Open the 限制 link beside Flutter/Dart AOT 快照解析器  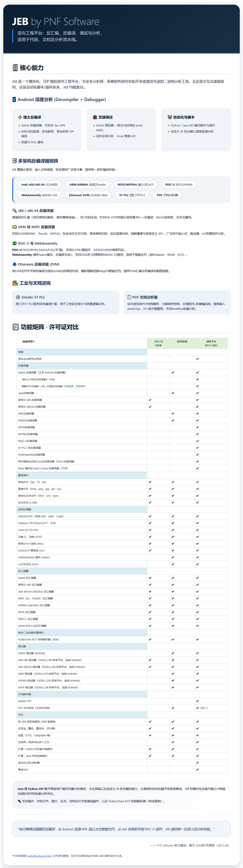(56, 639)
